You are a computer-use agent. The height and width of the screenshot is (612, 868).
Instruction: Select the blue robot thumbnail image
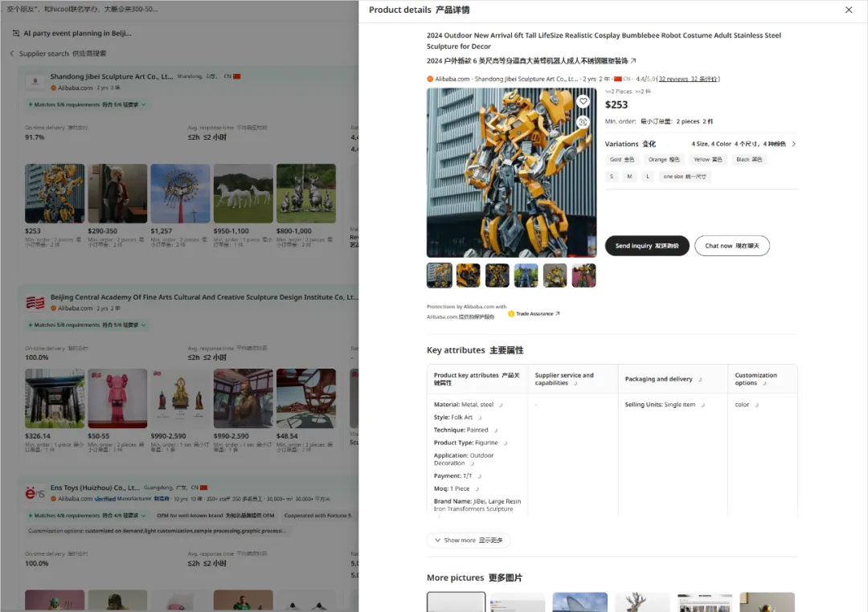(x=526, y=275)
